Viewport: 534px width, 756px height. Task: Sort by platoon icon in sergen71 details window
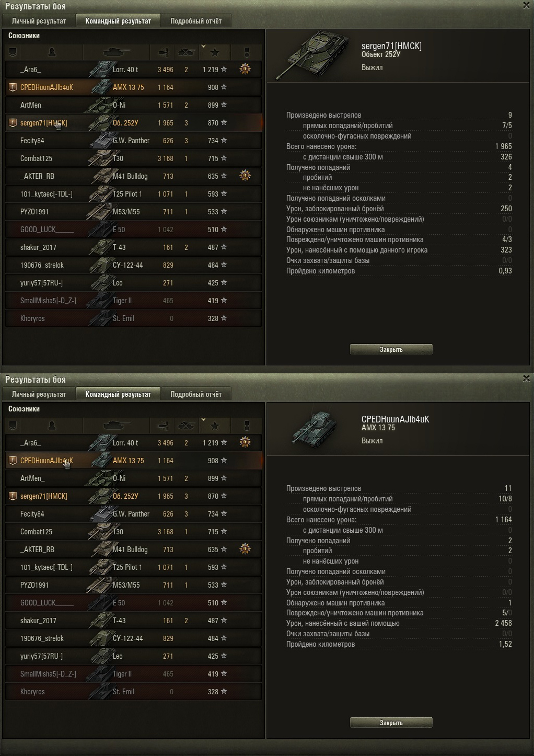pos(13,52)
